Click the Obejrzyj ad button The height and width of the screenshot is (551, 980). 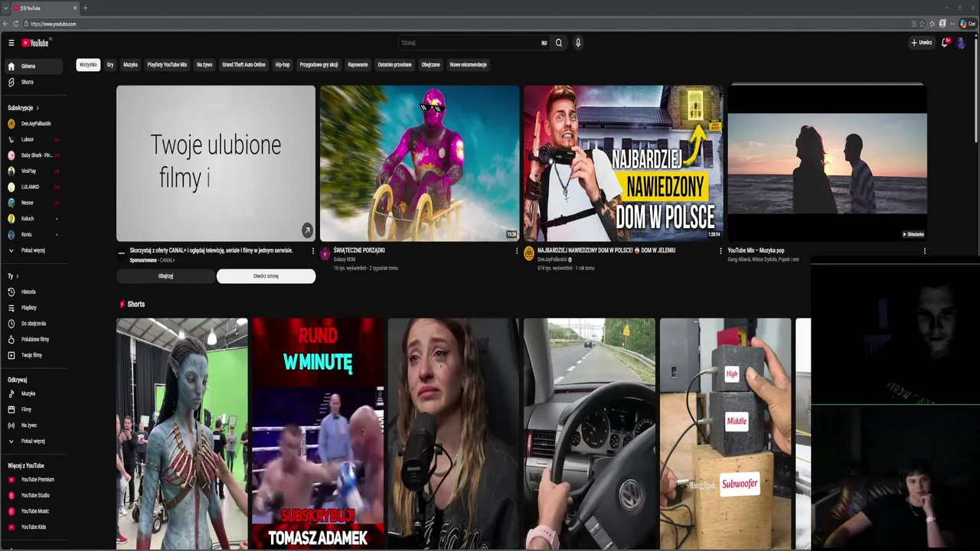tap(165, 276)
